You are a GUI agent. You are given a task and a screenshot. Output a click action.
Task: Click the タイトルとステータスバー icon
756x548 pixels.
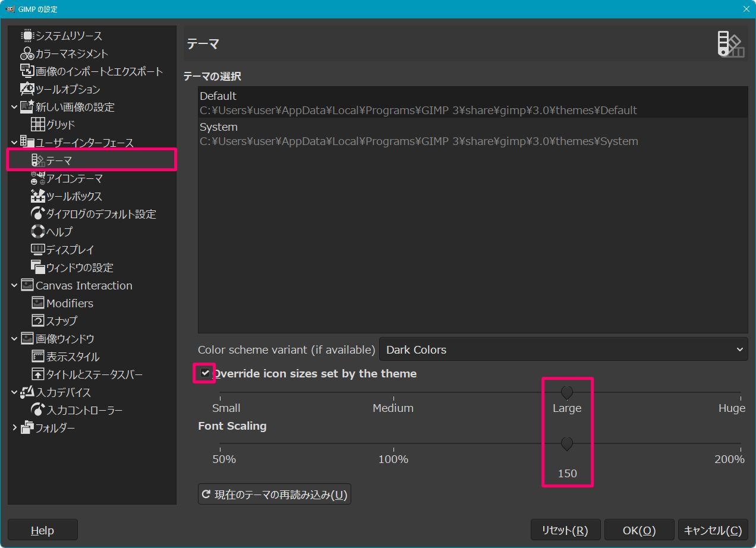[38, 374]
